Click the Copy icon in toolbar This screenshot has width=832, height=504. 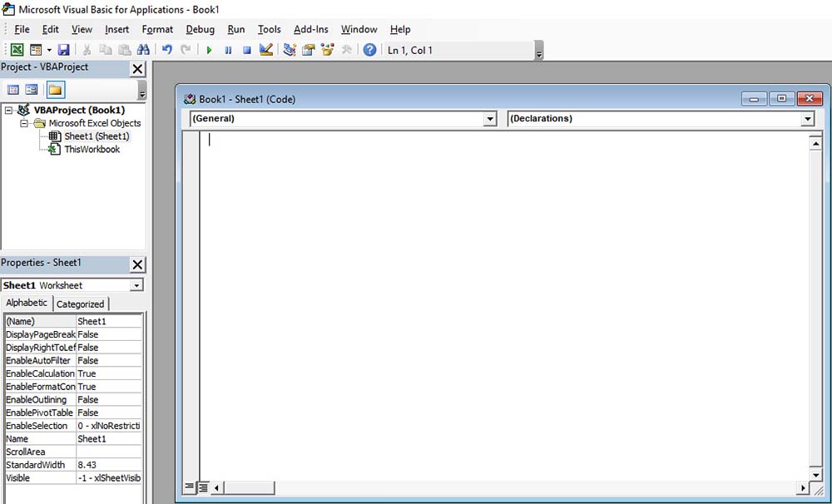click(x=106, y=50)
